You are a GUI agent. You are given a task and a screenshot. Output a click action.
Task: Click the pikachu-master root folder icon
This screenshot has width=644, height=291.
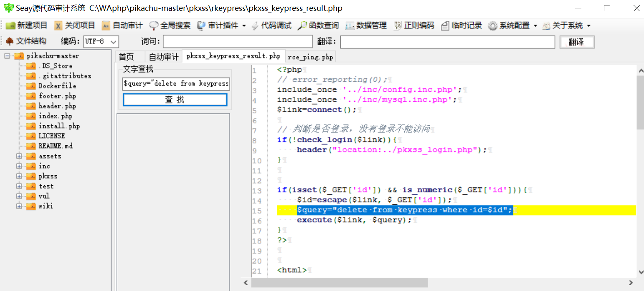19,56
